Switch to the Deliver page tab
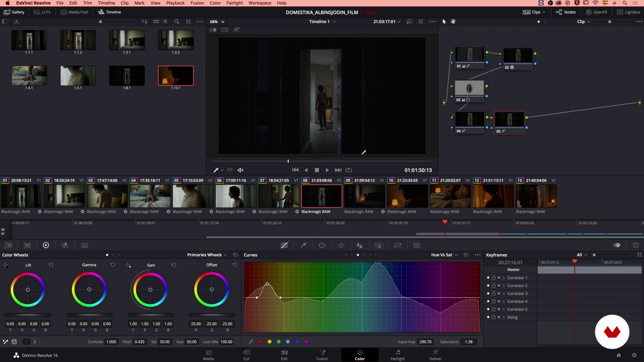 [435, 355]
